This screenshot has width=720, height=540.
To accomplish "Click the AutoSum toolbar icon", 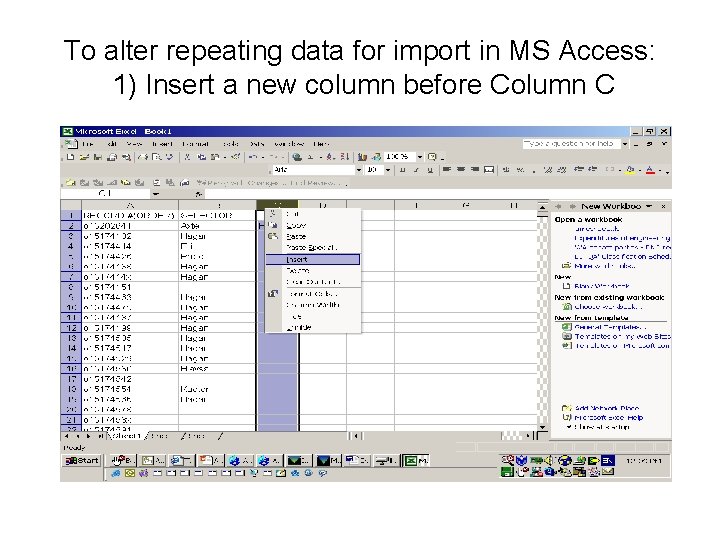I will tap(310, 157).
